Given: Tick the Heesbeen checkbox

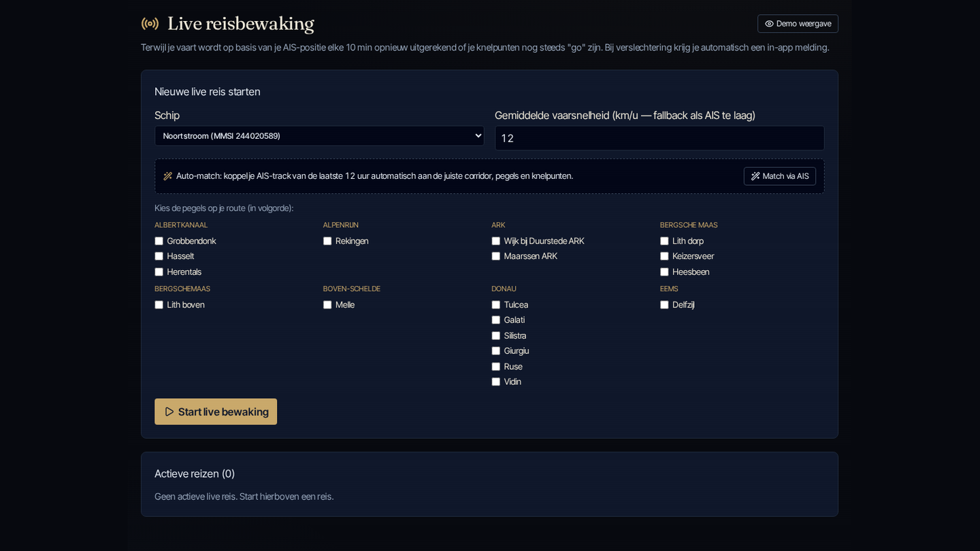Looking at the screenshot, I should click(x=664, y=272).
